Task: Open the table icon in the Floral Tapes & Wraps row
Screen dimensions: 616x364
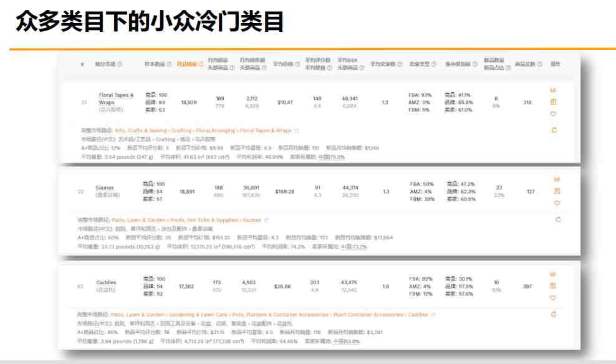Action: 553,102
